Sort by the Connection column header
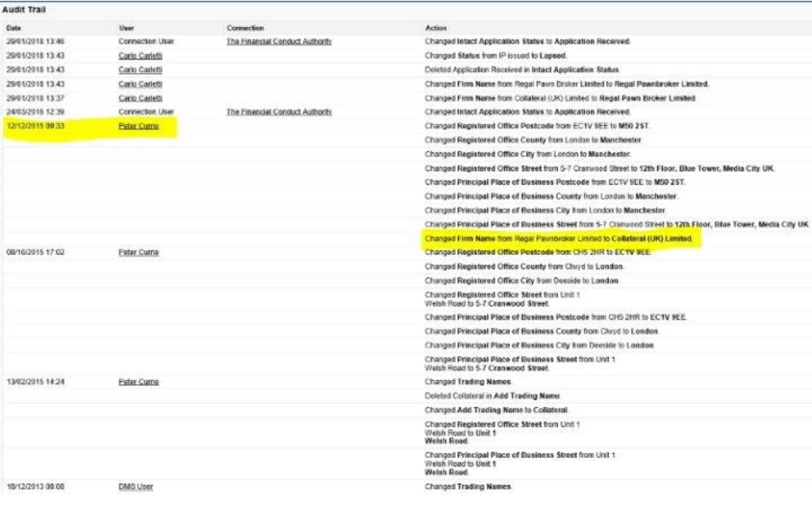 (x=244, y=28)
